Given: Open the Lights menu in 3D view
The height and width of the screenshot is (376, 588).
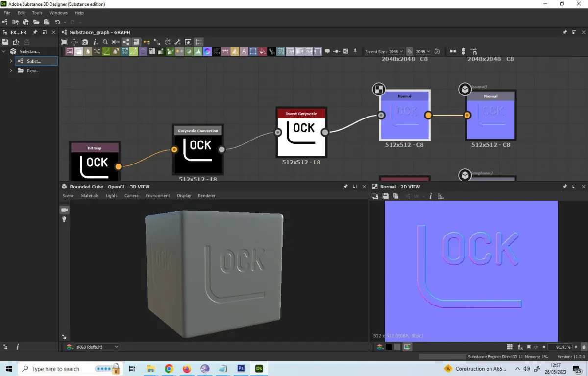Looking at the screenshot, I should (112, 196).
